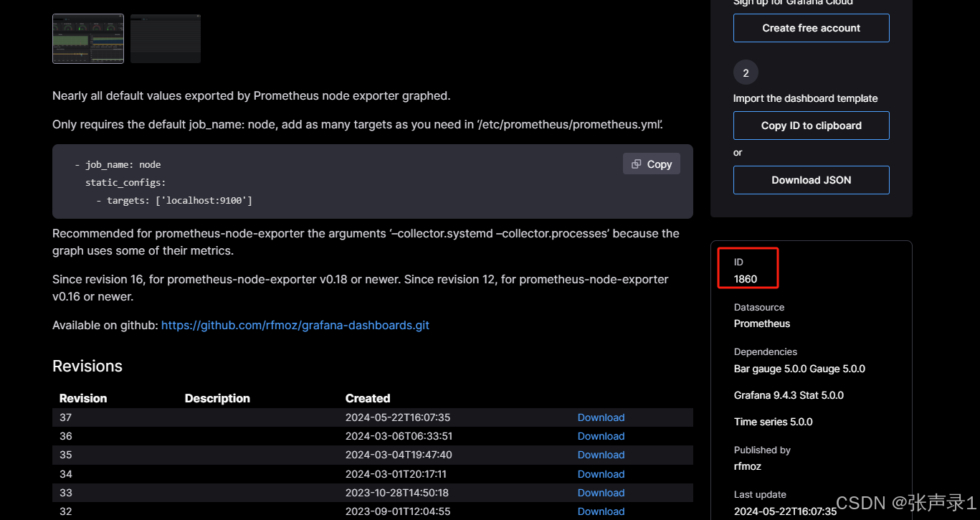
Task: Click the Download JSON button
Action: (x=812, y=180)
